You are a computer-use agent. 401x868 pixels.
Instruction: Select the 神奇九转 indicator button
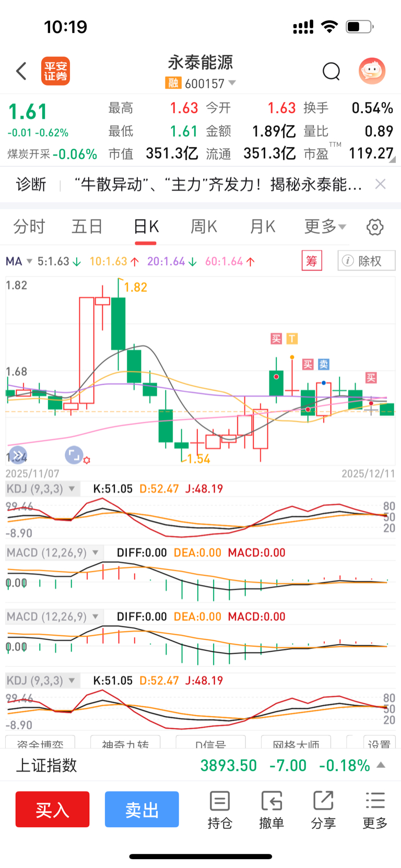(125, 743)
